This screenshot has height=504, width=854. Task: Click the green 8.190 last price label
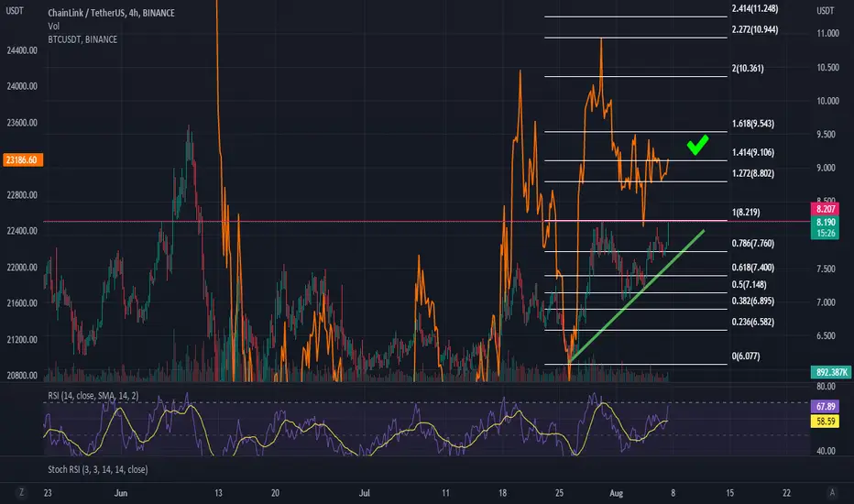(x=825, y=222)
